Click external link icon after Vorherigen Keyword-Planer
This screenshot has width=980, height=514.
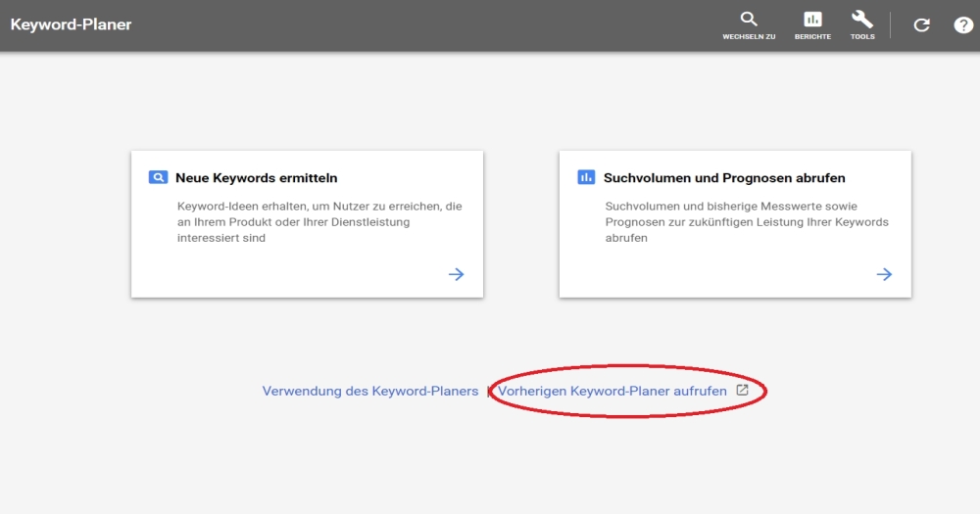[742, 391]
